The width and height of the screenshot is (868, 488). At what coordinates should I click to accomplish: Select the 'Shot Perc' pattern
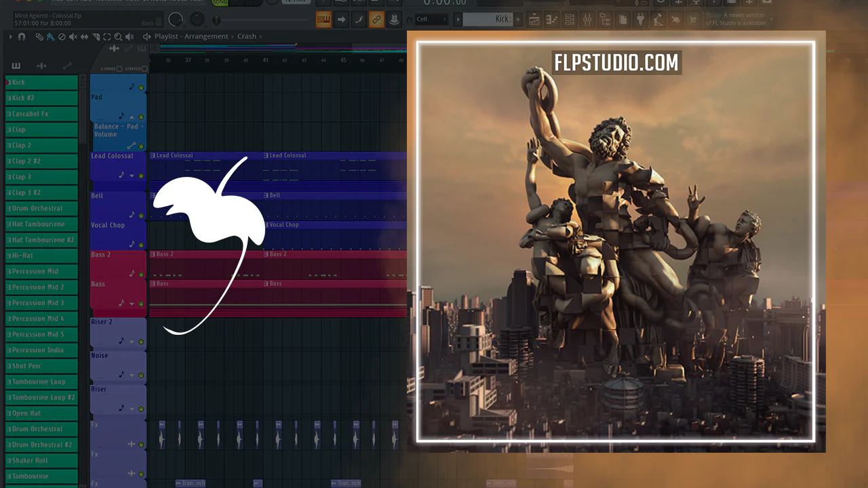pyautogui.click(x=41, y=366)
